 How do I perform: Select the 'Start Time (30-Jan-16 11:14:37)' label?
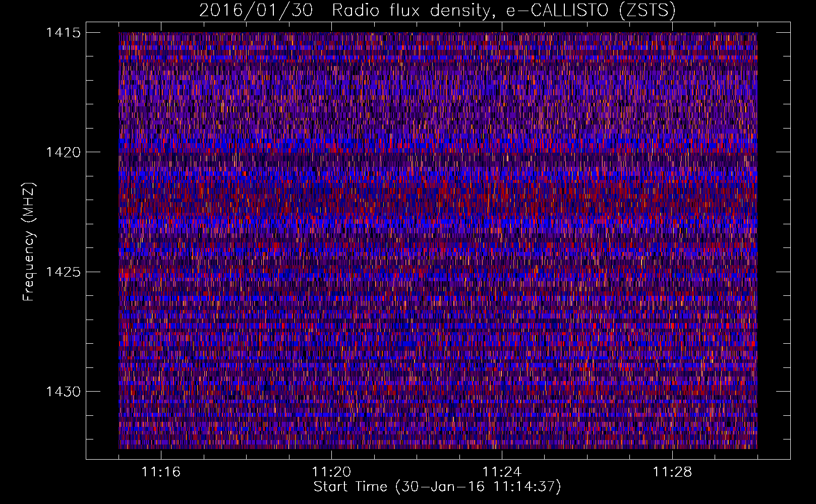pyautogui.click(x=437, y=487)
